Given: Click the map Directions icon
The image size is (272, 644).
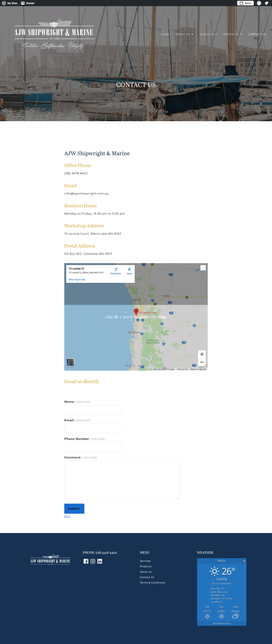Looking at the screenshot, I should [x=116, y=270].
